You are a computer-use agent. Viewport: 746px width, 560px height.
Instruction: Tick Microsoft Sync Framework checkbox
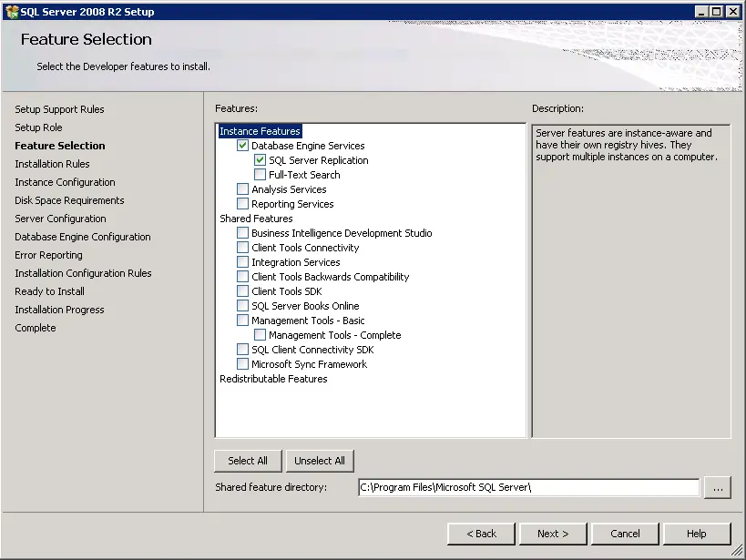point(242,364)
